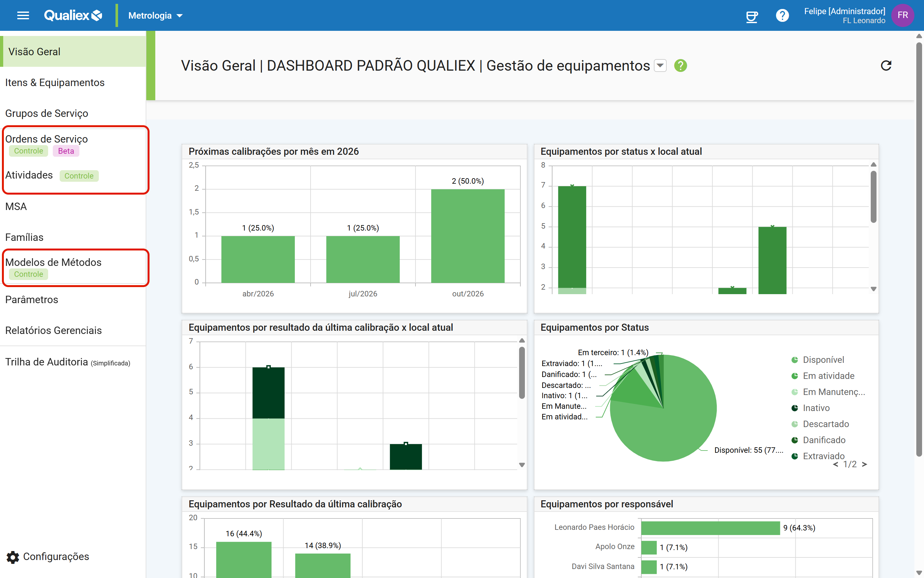Toggle Disponível legend entry in status pie
Image resolution: width=924 pixels, height=578 pixels.
(x=817, y=360)
